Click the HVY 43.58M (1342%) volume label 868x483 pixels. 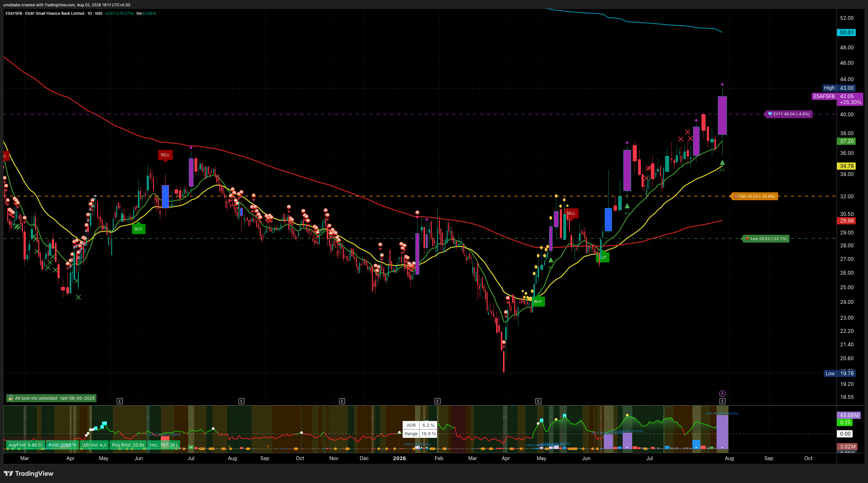[x=722, y=413]
